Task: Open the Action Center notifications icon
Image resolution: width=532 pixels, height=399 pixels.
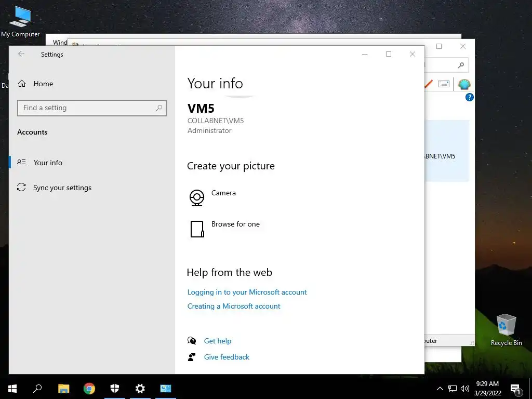Action: (516, 389)
